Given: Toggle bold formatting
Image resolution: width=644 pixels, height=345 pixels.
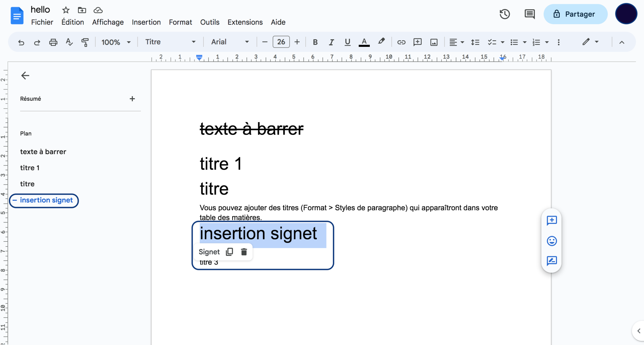Looking at the screenshot, I should click(x=315, y=42).
